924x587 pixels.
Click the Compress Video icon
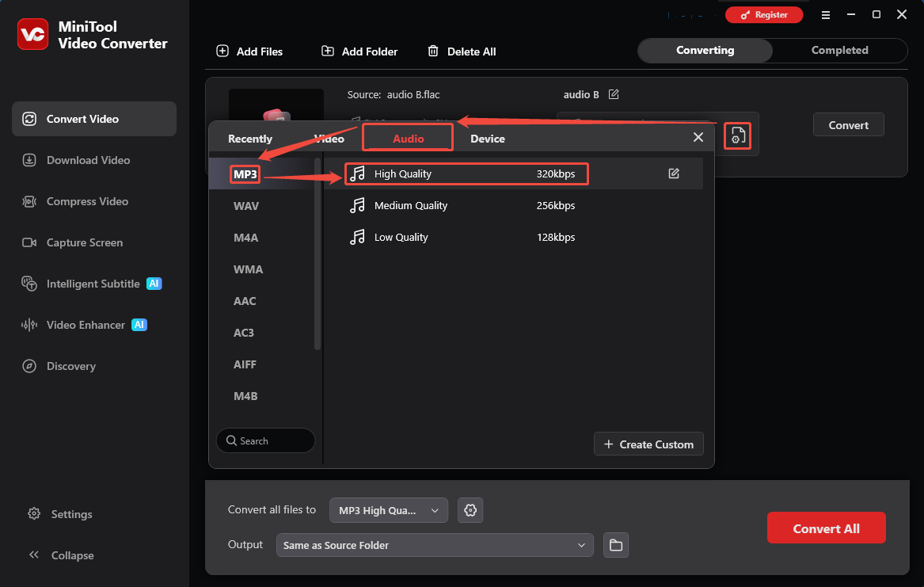coord(29,201)
